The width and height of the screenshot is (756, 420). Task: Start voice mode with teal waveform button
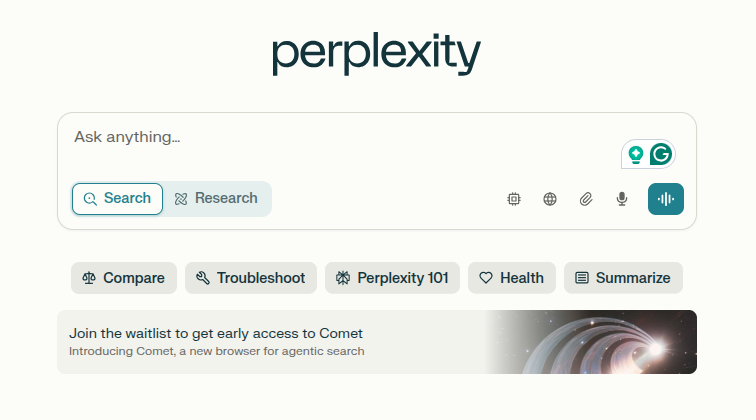coord(666,199)
